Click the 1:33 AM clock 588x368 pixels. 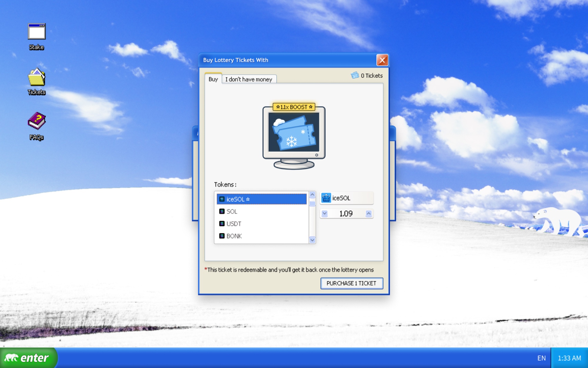click(x=569, y=358)
